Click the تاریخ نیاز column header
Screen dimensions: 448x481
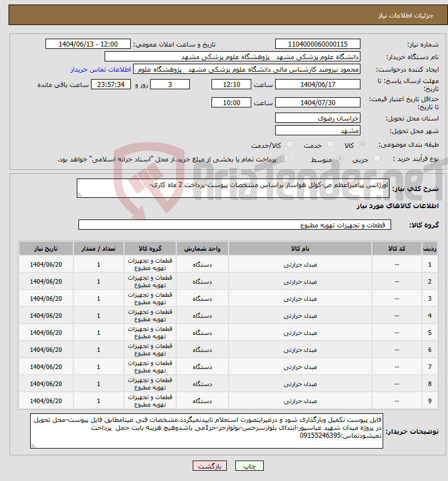pyautogui.click(x=45, y=248)
